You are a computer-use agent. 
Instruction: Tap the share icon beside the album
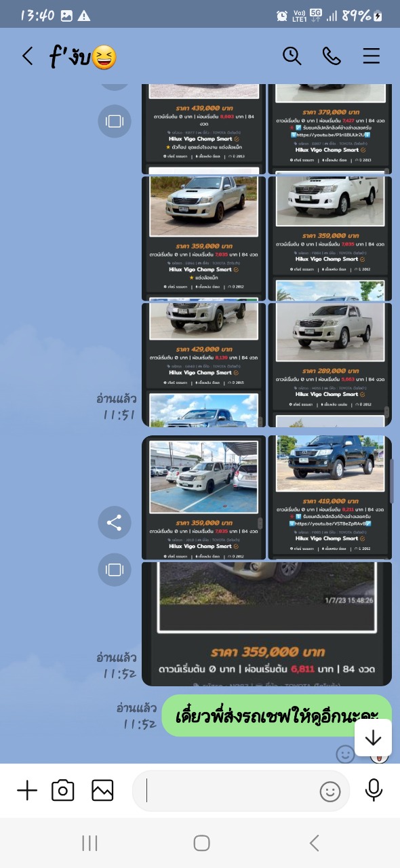[115, 522]
